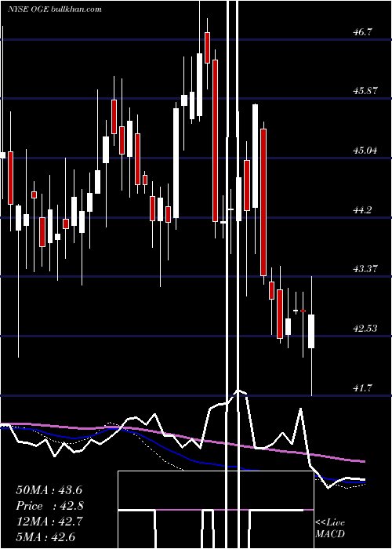The image size is (392, 549).
Task: Click the 43.37 price level label
Action: (x=365, y=269)
